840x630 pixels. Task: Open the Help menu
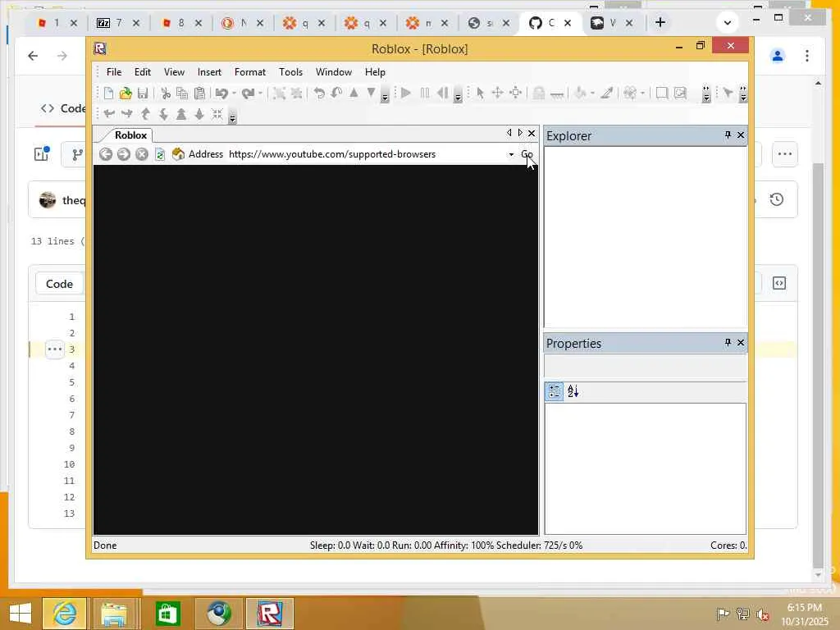[x=375, y=72]
